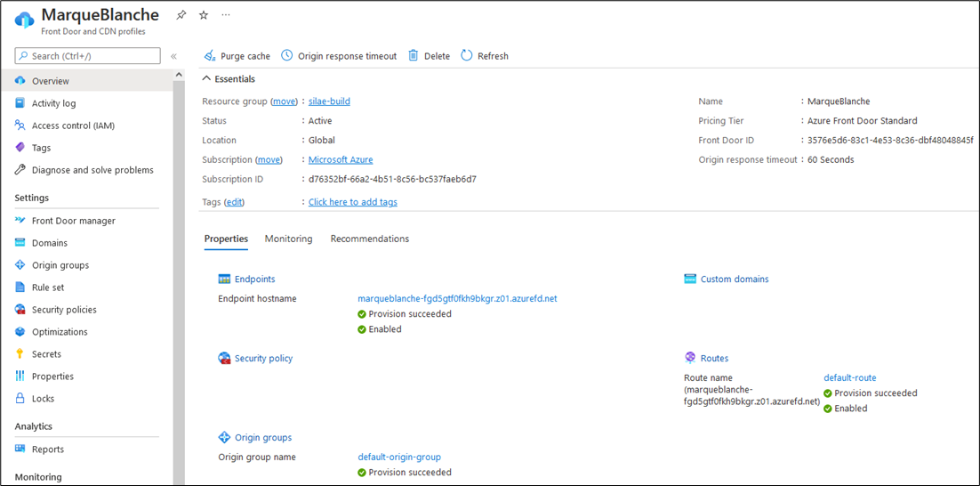The width and height of the screenshot is (980, 486).
Task: Click the Front Door manager icon
Action: click(x=20, y=221)
